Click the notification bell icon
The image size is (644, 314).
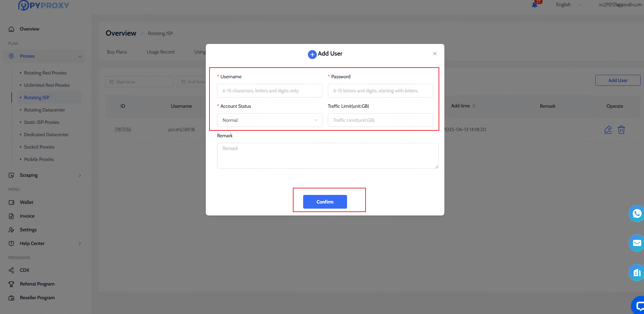click(535, 5)
